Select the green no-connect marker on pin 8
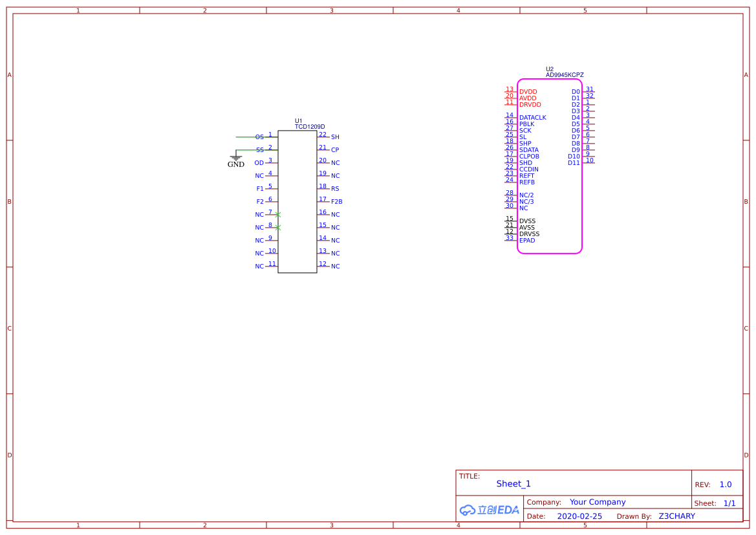Viewport: 756px width, 535px height. 278,227
